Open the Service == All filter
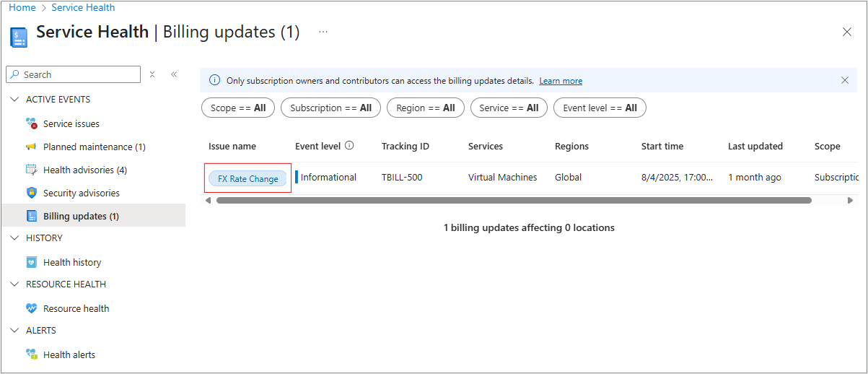 point(509,108)
